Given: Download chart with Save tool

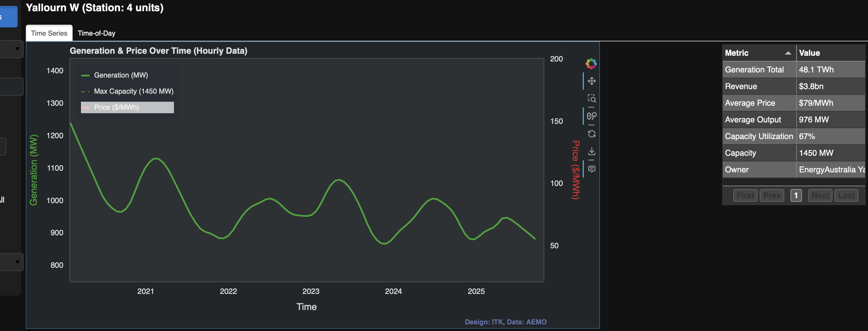Looking at the screenshot, I should [x=591, y=151].
